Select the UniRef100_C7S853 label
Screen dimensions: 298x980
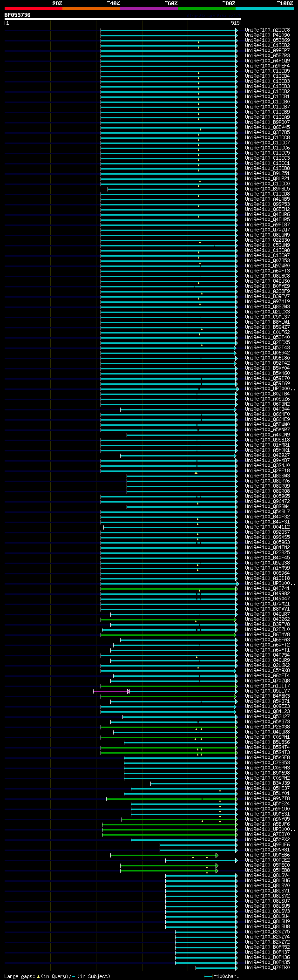267,762
